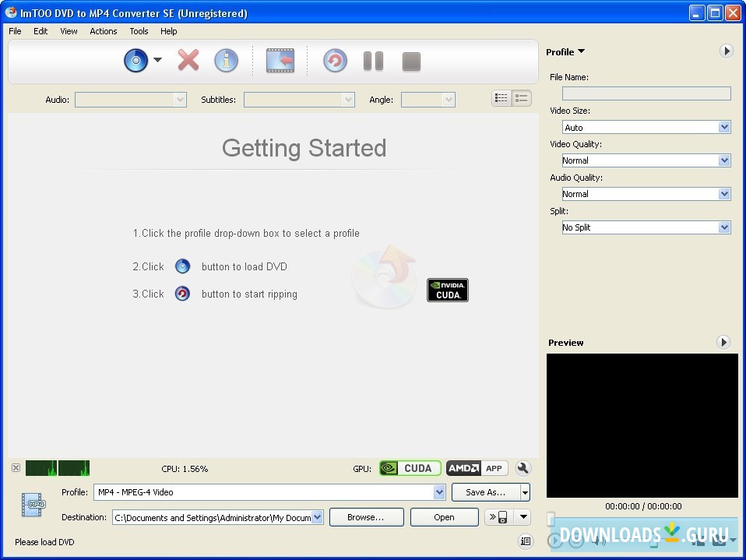Open the Actions menu
This screenshot has width=746, height=560.
tap(103, 31)
